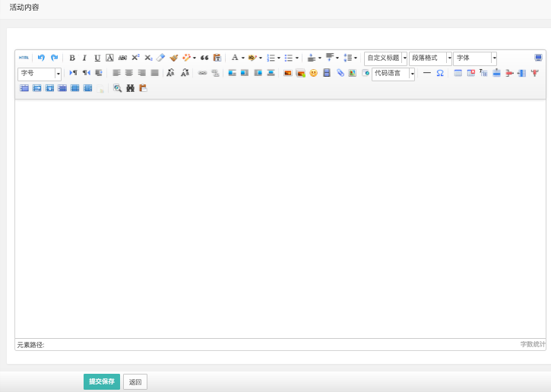Open search and replace binoculars
This screenshot has height=392, width=551.
coord(131,88)
